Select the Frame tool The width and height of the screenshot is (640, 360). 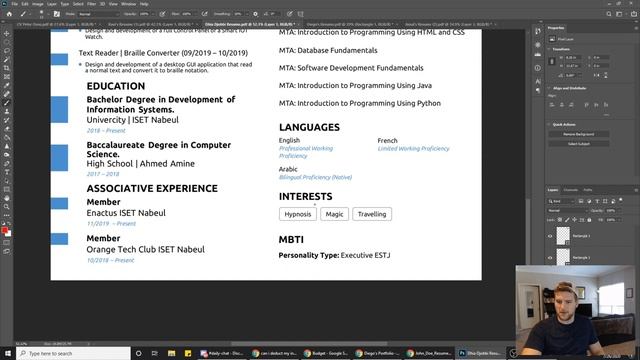(7, 77)
